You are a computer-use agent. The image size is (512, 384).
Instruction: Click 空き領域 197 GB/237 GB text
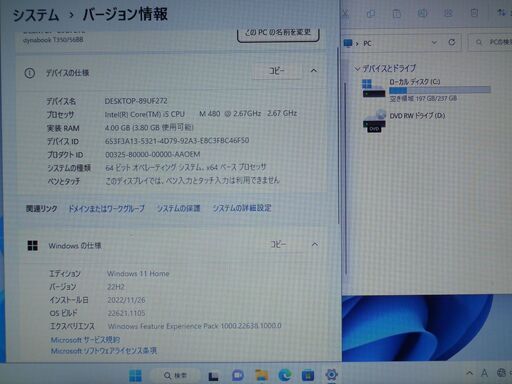coord(423,98)
